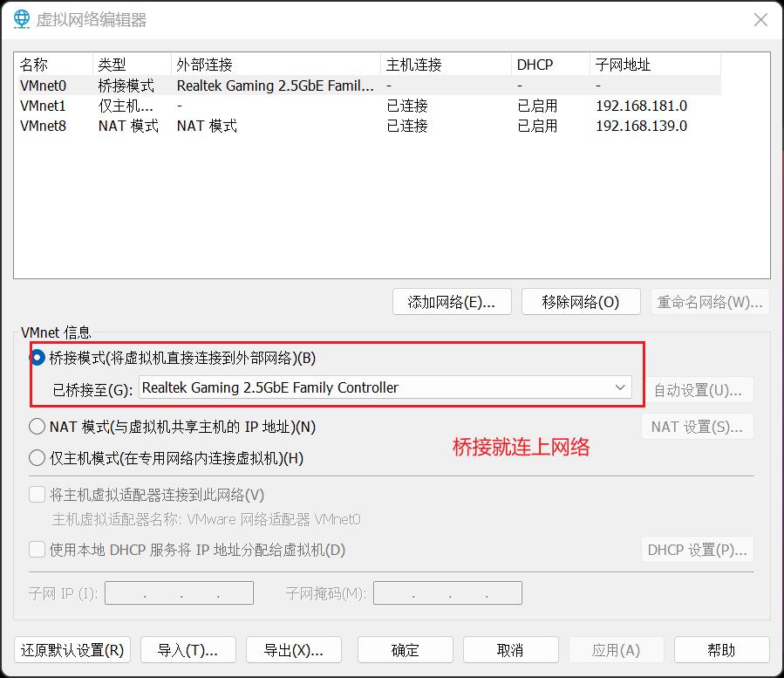
Task: Click the 仅主机... type cell of VMnet1
Action: click(126, 106)
